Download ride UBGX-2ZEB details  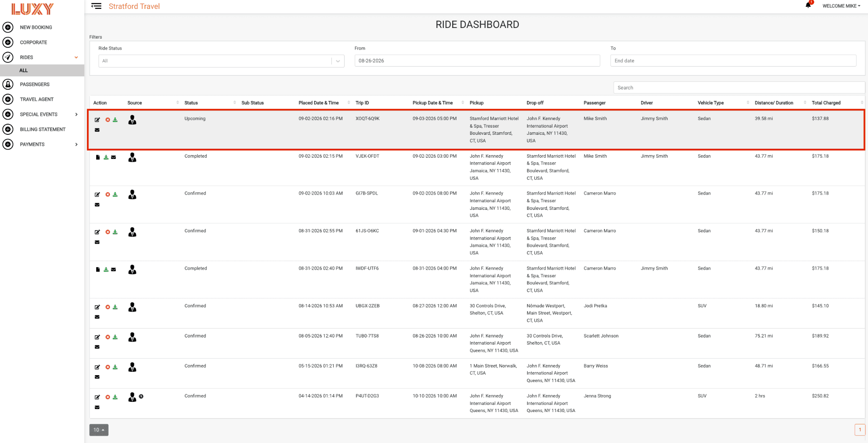click(x=115, y=307)
